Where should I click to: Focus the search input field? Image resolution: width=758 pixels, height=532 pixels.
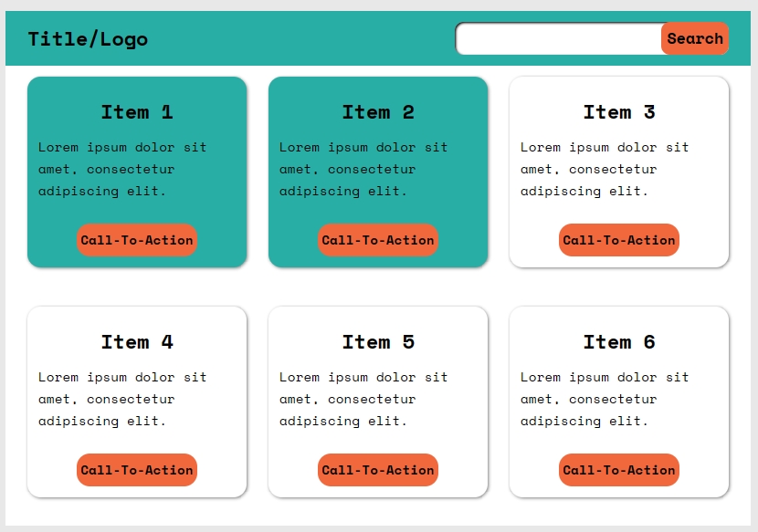click(x=558, y=38)
